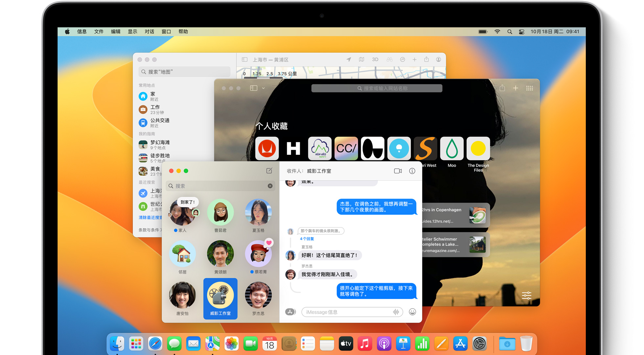Open the Moo favorite in Safari

(x=451, y=149)
